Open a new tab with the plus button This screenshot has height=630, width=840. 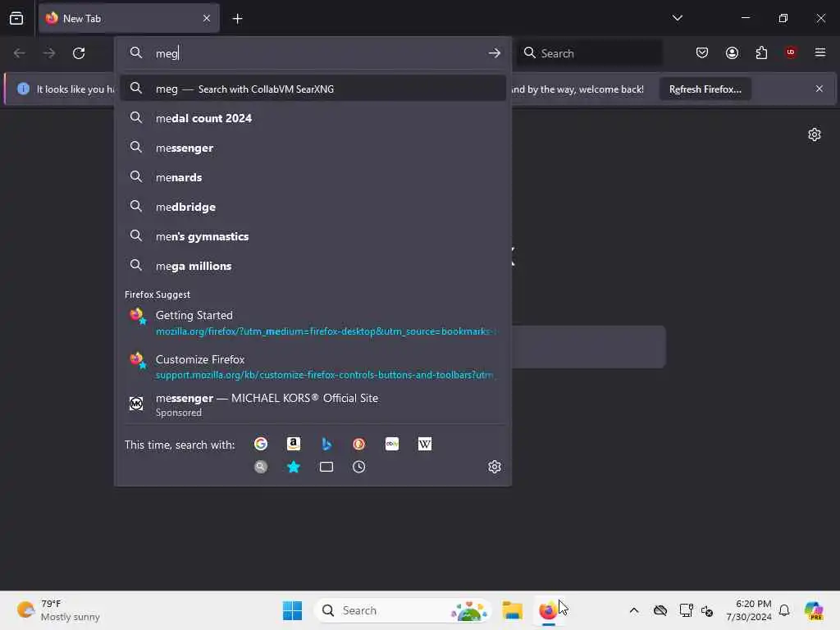coord(237,19)
